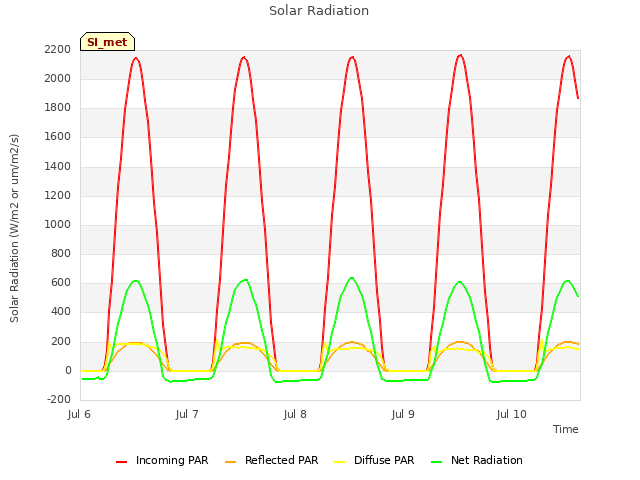Screen dimensions: 640x480
Task: Click the Net Radiation peak on Jul 8
Action: [x=352, y=278]
